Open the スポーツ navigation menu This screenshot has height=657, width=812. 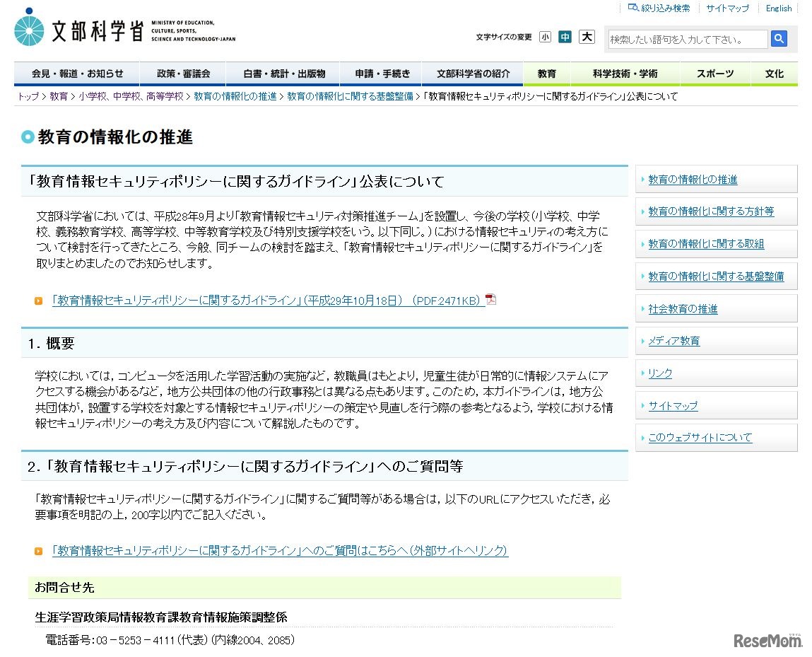pos(715,73)
